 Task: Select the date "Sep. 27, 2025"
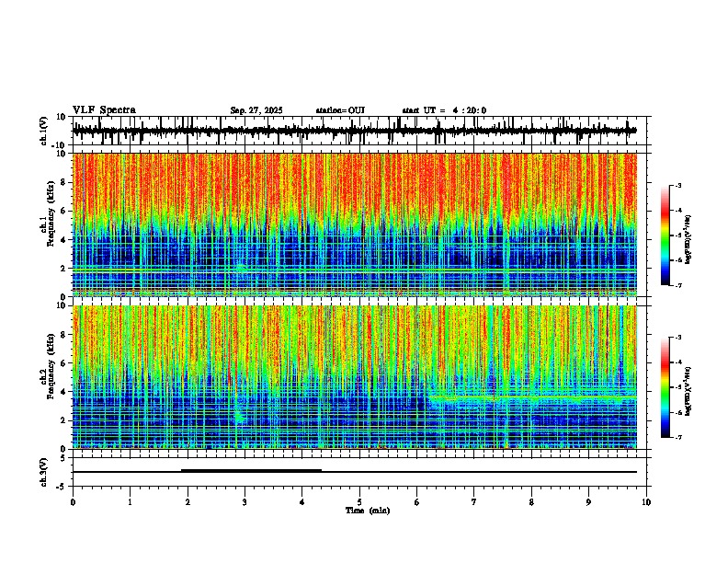pos(256,110)
